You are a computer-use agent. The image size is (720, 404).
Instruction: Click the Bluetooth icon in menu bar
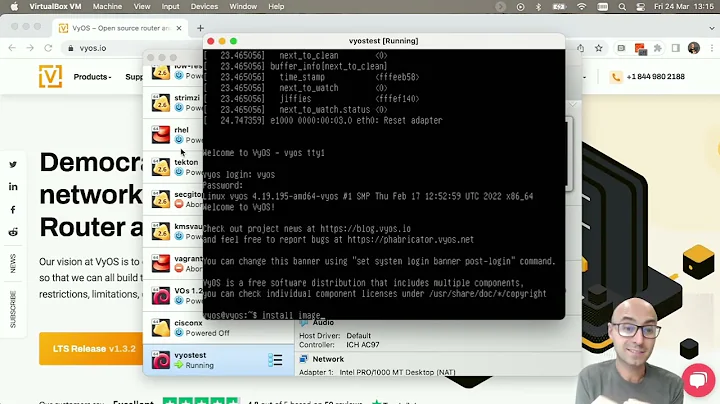539,7
